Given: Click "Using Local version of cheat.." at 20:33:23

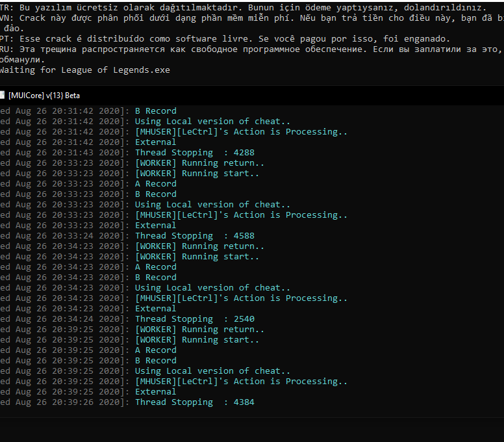Looking at the screenshot, I should pyautogui.click(x=212, y=205).
